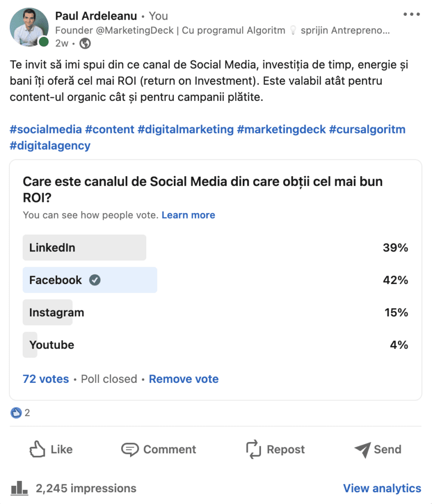Open the #digitalagency hashtag
The height and width of the screenshot is (504, 432).
(x=50, y=146)
